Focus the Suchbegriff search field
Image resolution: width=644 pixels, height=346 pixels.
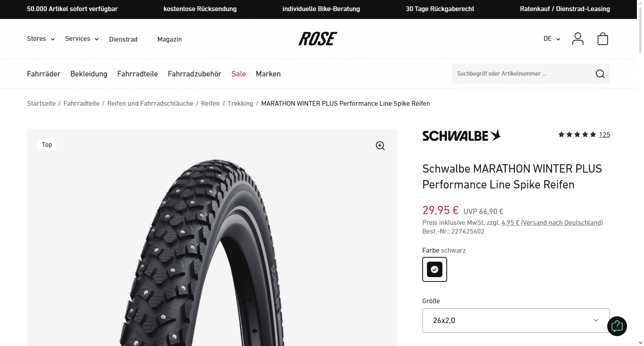tap(522, 74)
